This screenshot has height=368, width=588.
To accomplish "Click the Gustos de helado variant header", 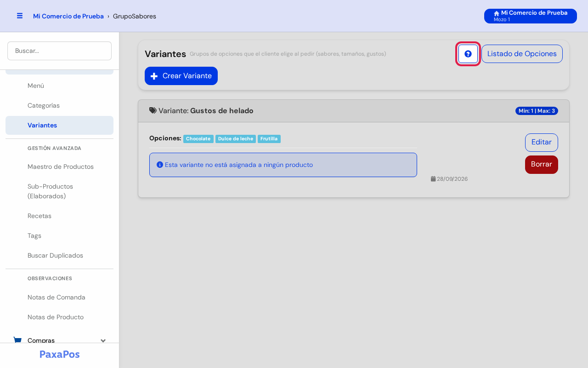I will point(354,111).
